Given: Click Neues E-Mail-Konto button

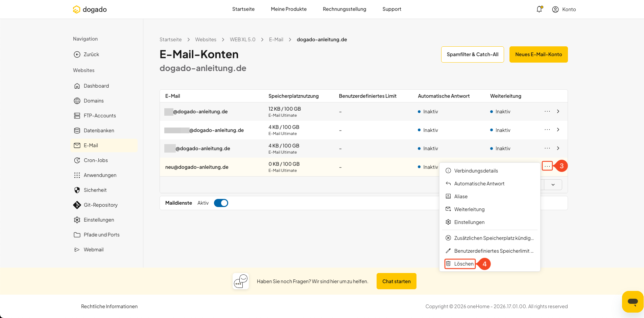Looking at the screenshot, I should click(x=539, y=54).
